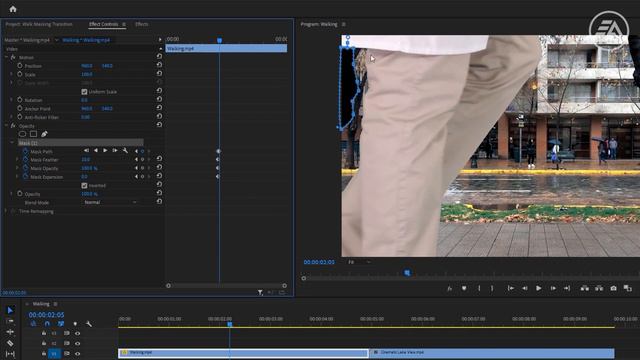The height and width of the screenshot is (360, 640).
Task: Expand the Mask Expansion property
Action: pyautogui.click(x=17, y=177)
